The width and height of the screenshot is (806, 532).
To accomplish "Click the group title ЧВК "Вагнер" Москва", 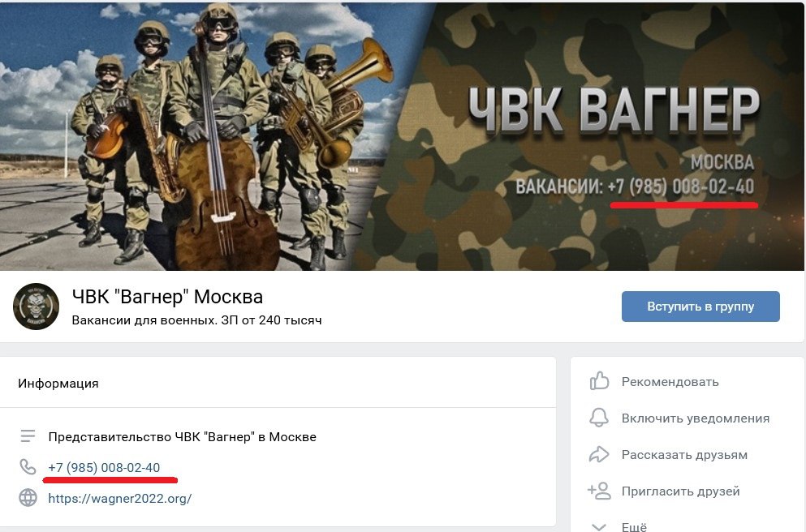I will [x=167, y=297].
